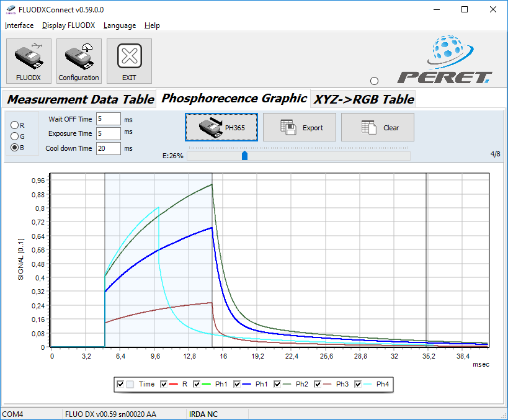
Task: Open the Display FLUODX menu
Action: 68,25
